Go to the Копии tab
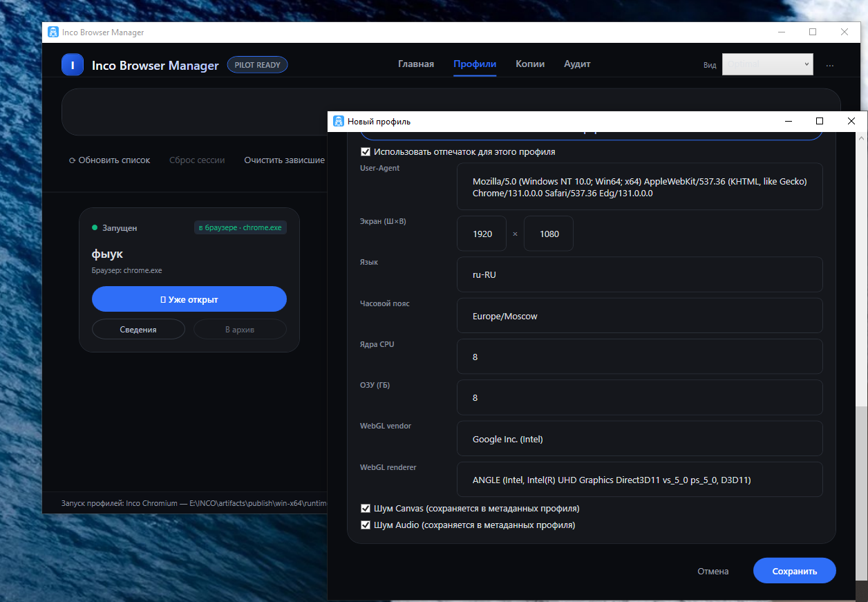 [530, 64]
